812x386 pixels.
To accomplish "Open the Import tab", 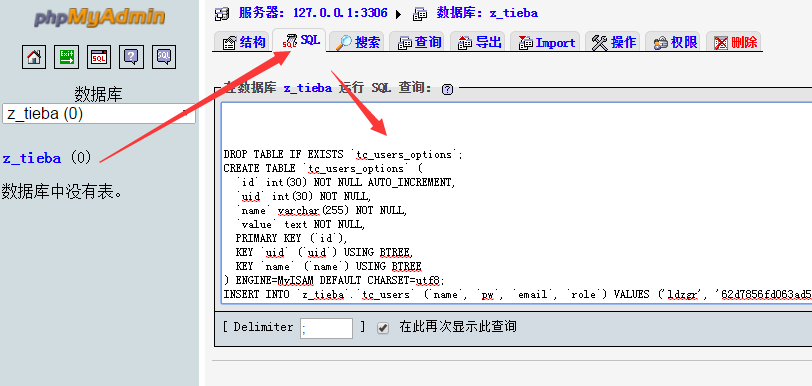I will click(x=546, y=42).
